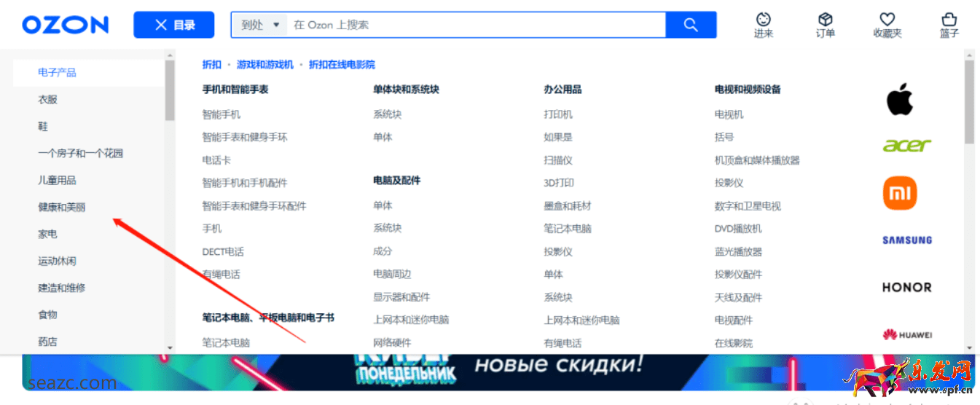Go to 电视机 subcategory
980x405 pixels.
click(729, 114)
